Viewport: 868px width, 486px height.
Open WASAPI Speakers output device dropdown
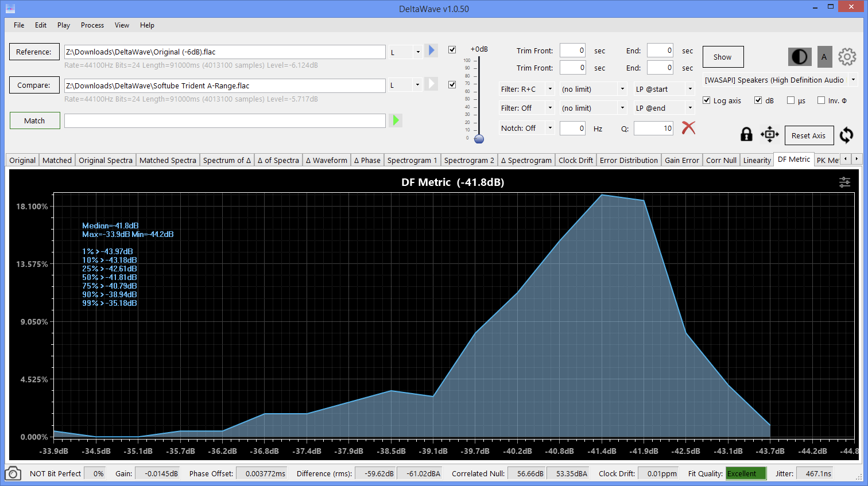pos(780,80)
